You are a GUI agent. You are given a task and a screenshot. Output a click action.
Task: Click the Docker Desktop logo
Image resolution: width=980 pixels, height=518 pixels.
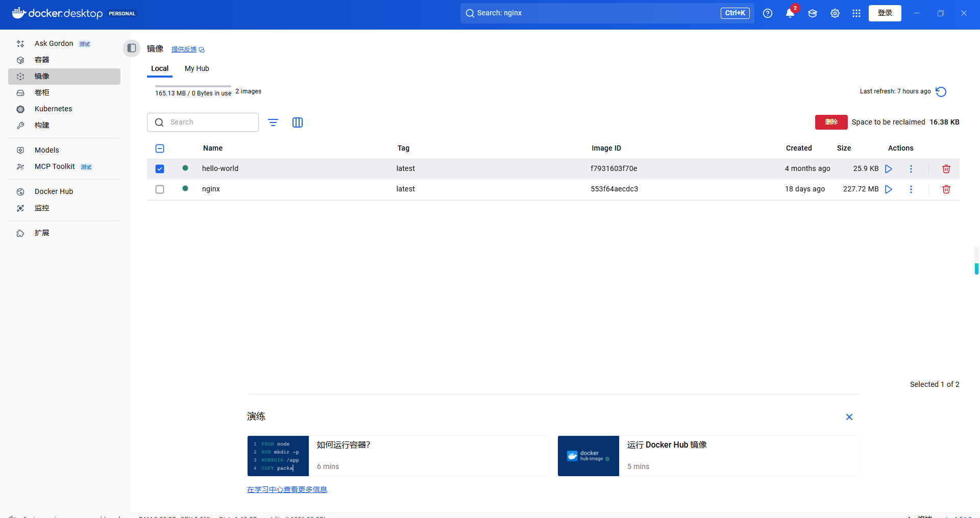pos(57,13)
